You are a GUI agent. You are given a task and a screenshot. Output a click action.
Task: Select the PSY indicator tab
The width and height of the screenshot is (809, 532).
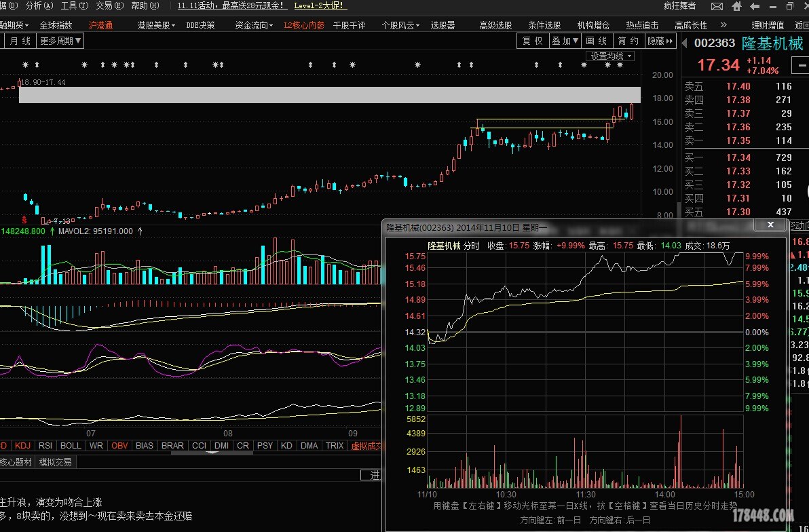coord(265,445)
